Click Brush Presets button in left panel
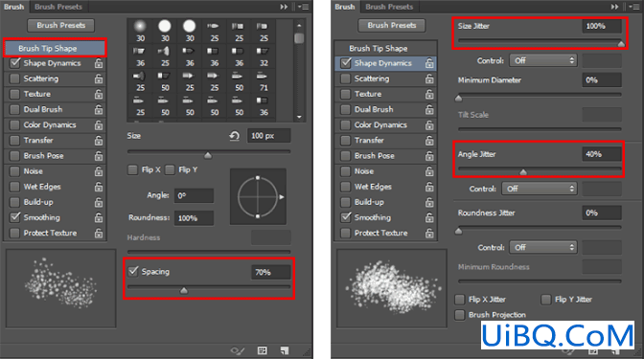The image size is (644, 359). (61, 26)
